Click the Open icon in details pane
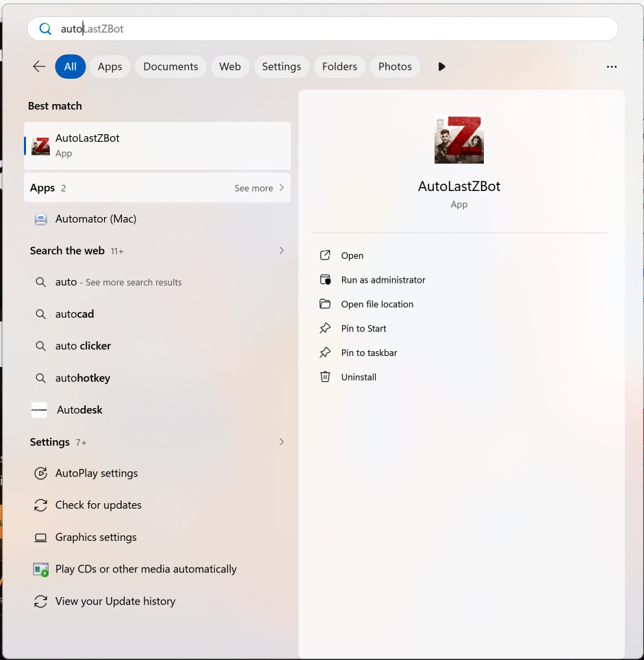Viewport: 644px width, 660px height. tap(325, 255)
